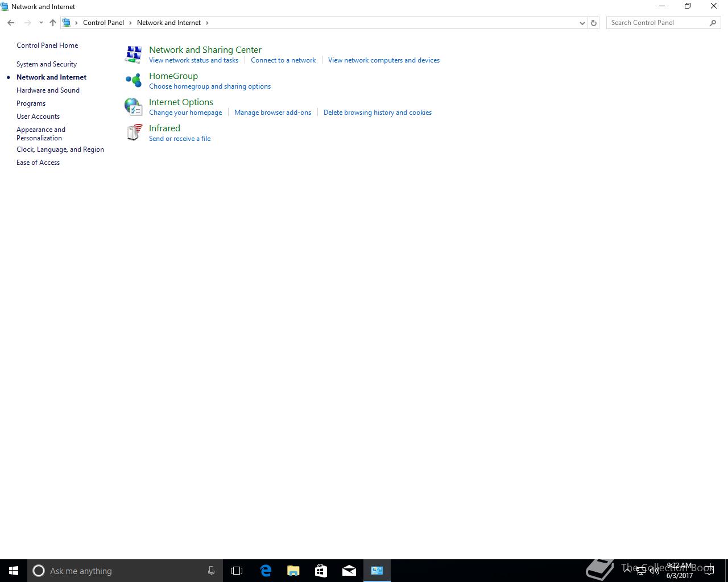The width and height of the screenshot is (728, 582).
Task: Open the Network and Sharing Center heading
Action: (x=205, y=50)
